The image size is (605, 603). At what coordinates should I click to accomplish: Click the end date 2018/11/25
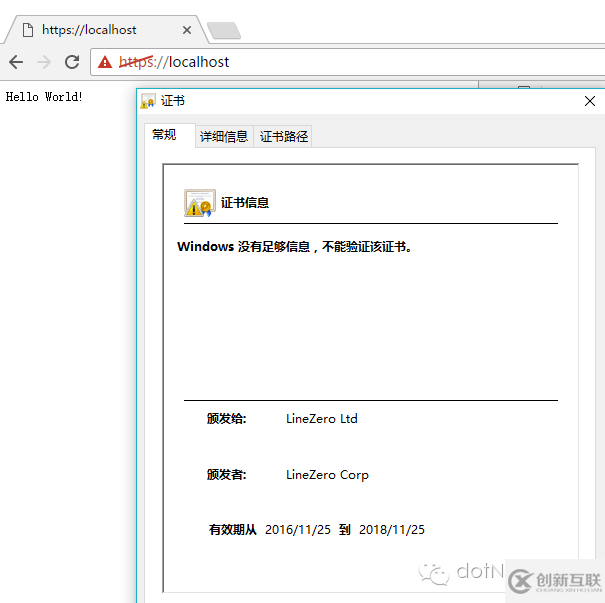pos(392,530)
